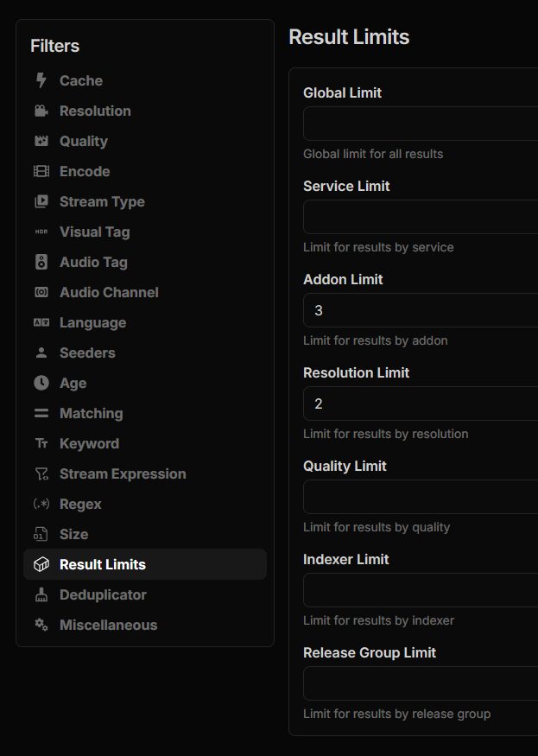Click the Cache lightning bolt icon
Screen dimensions: 538x756
coord(41,80)
